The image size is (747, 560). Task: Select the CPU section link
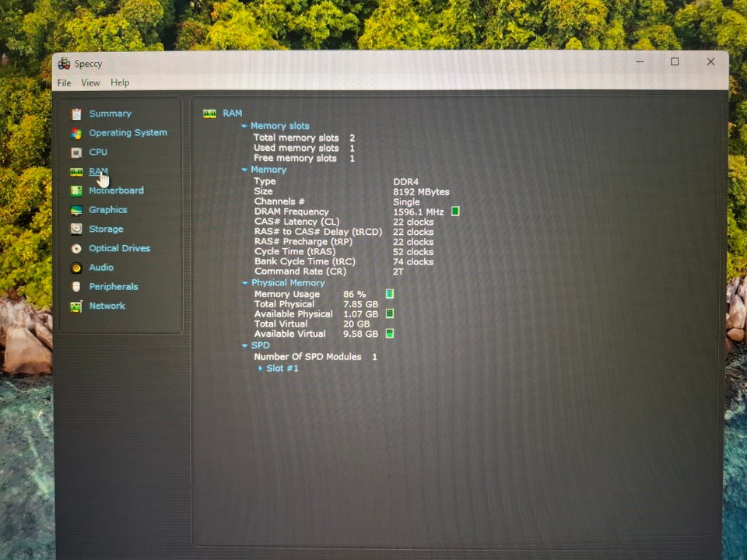[98, 152]
